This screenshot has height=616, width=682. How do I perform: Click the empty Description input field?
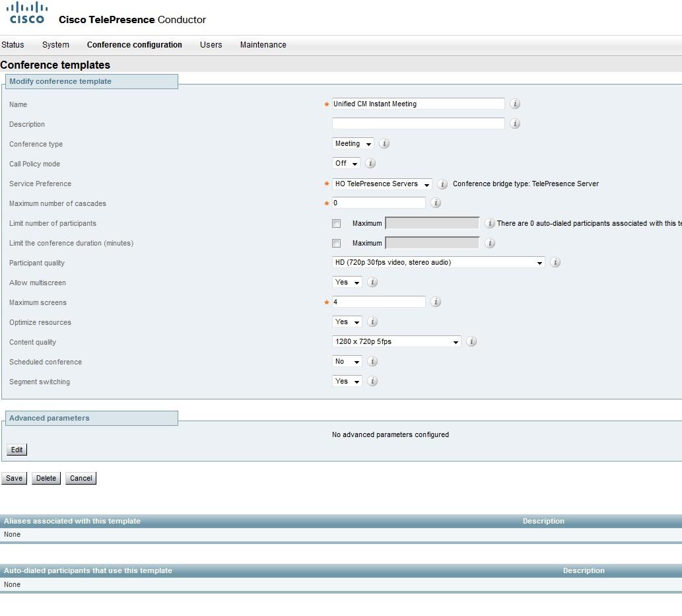pyautogui.click(x=419, y=123)
